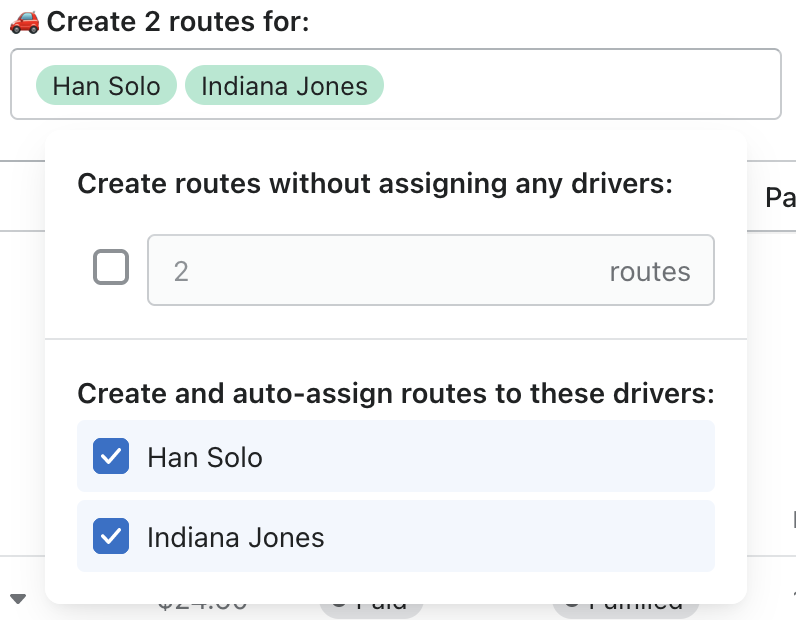Click the partially hidden Fulfilled status badge
Viewport: 796px width, 620px height.
click(625, 605)
